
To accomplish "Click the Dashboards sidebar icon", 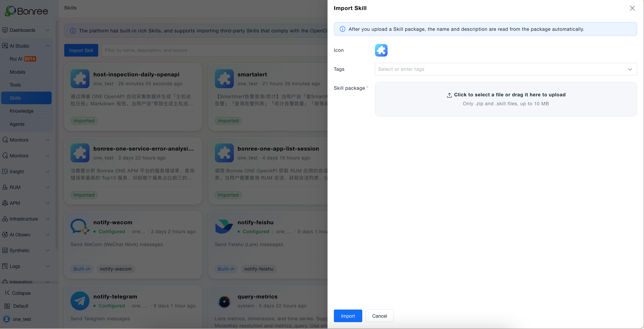I will [5, 30].
